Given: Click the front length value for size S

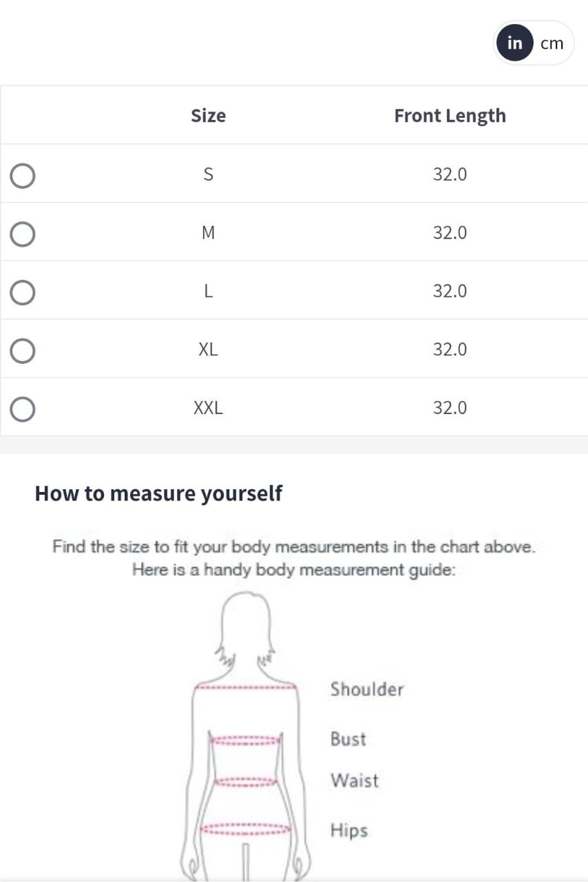Looking at the screenshot, I should coord(450,174).
